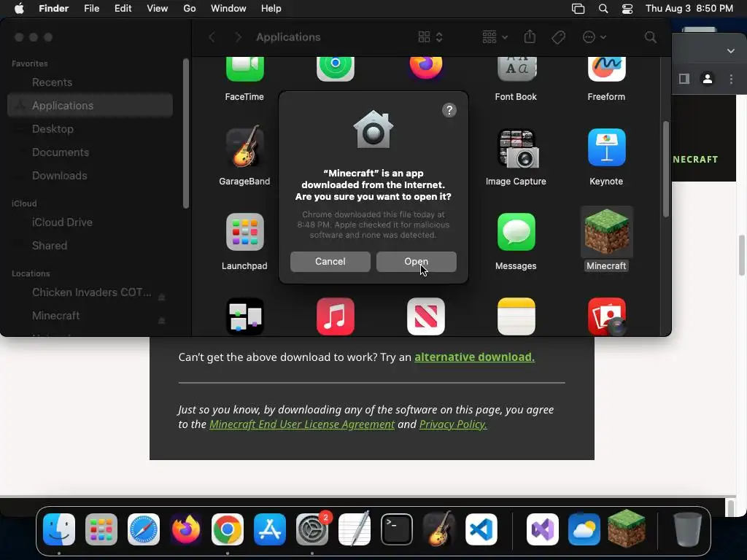Toggle Chrome side panel icon
747x560 pixels.
[684, 79]
